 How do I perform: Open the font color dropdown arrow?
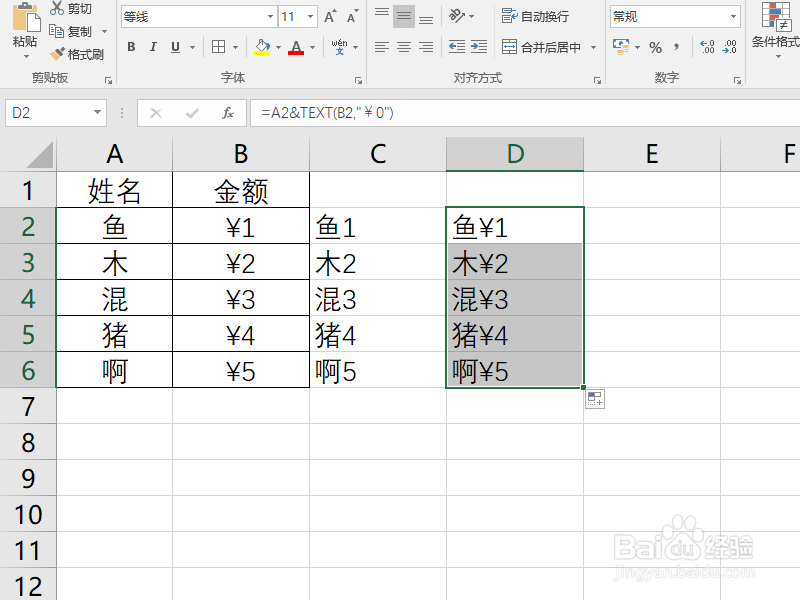coord(312,47)
